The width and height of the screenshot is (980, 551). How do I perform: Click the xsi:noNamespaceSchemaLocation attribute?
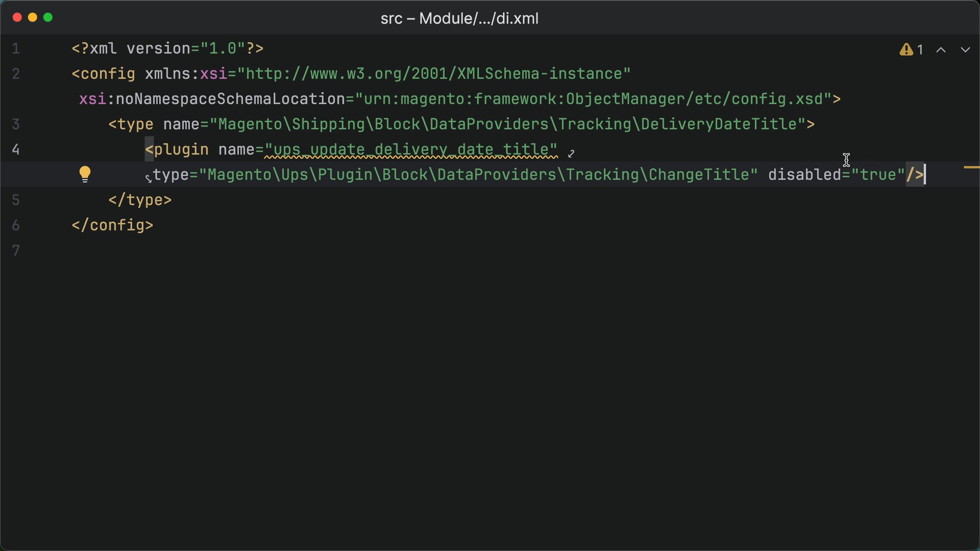pyautogui.click(x=212, y=98)
